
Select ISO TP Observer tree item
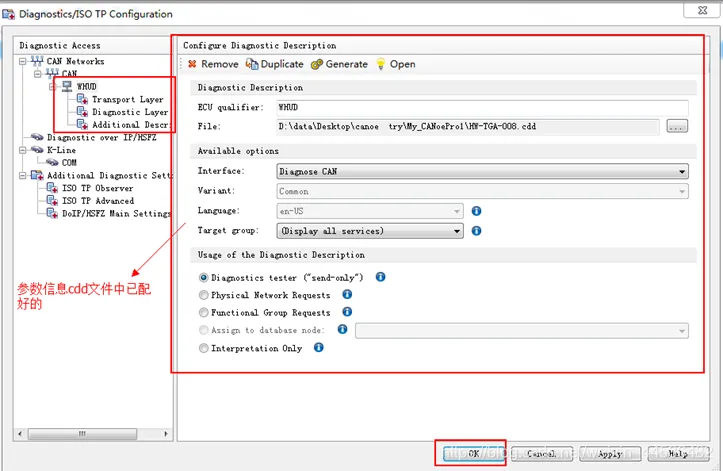coord(97,188)
